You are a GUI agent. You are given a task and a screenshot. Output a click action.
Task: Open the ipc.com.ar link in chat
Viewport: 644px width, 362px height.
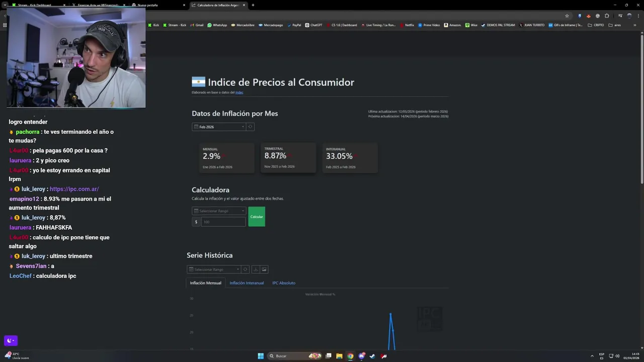point(74,189)
